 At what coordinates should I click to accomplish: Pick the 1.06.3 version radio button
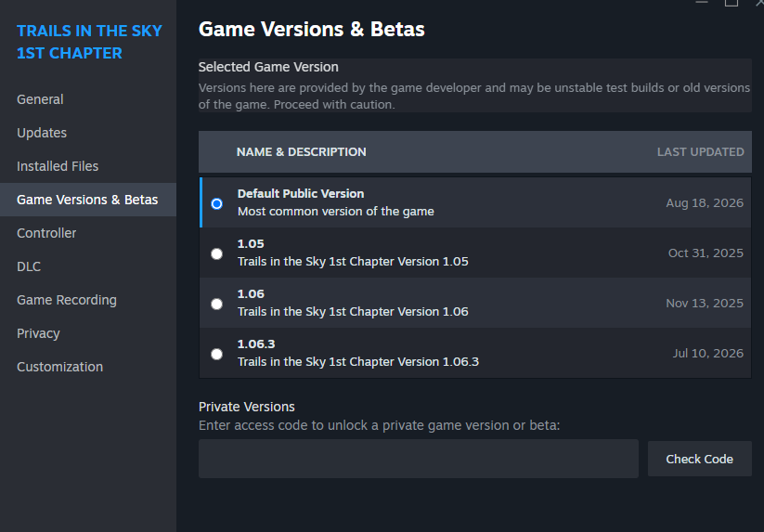coord(217,354)
